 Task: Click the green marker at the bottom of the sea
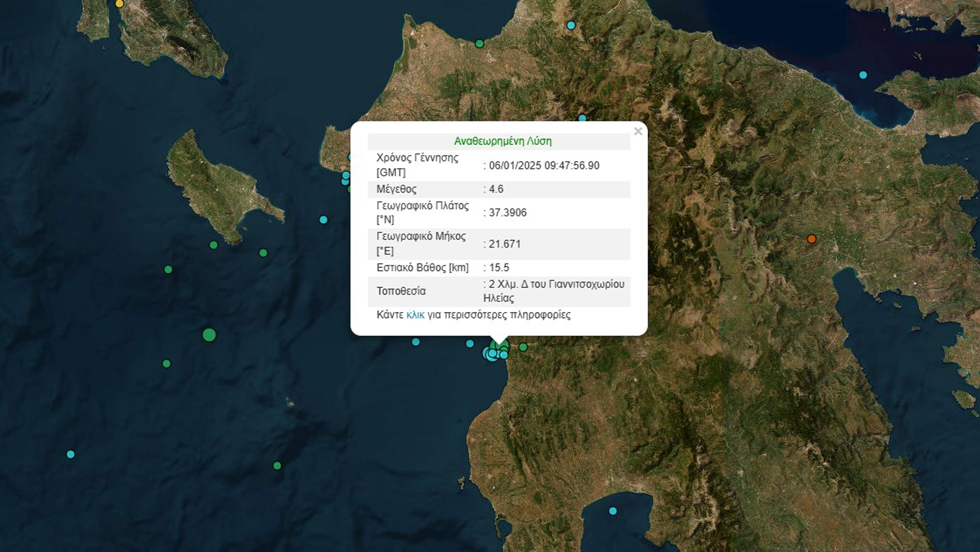[277, 466]
